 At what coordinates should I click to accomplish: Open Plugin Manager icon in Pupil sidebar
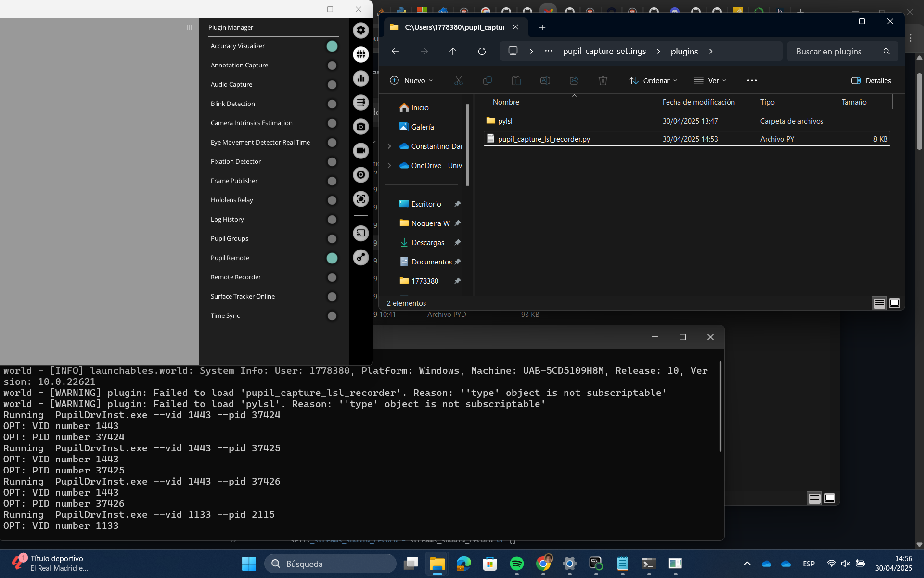pos(360,54)
